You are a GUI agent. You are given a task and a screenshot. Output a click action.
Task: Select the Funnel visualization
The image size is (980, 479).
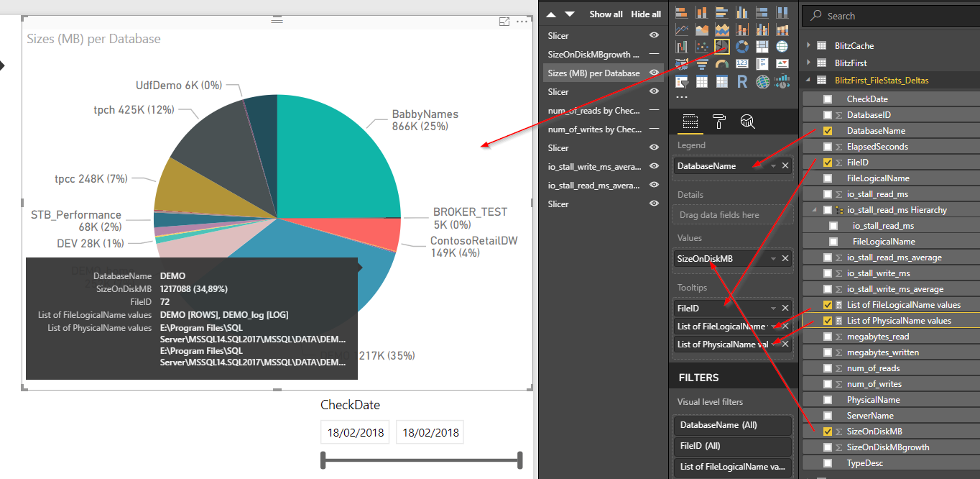[702, 64]
